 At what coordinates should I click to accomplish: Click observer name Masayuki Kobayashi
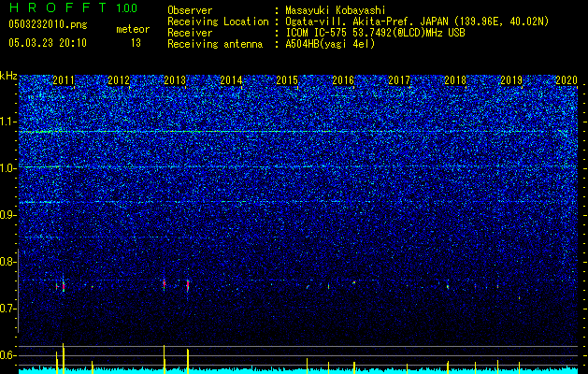336,10
